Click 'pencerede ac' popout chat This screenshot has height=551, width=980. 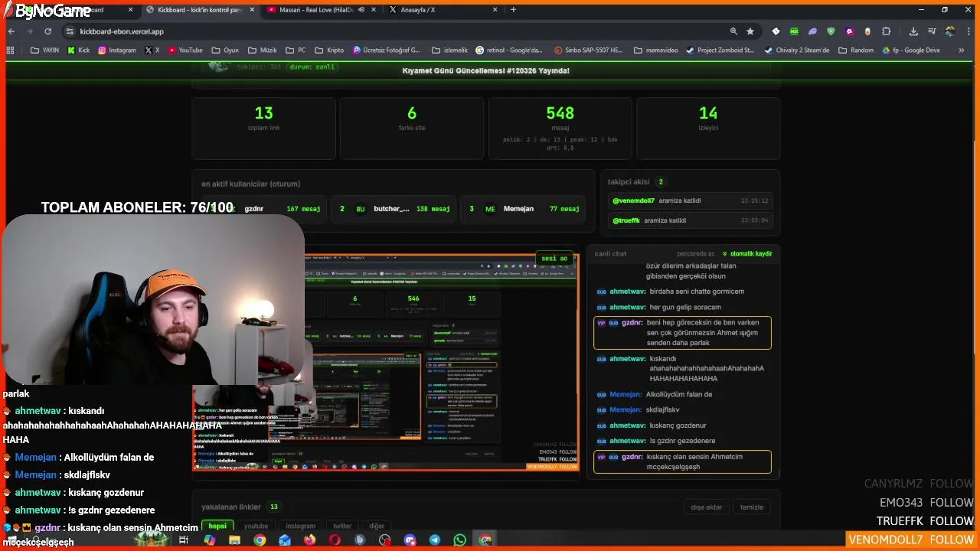(x=696, y=253)
